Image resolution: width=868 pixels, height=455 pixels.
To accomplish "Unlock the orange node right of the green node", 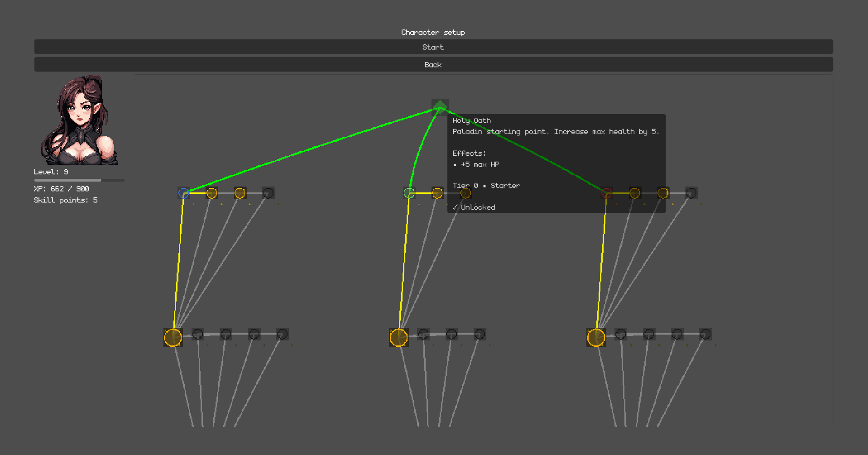I will coord(437,193).
